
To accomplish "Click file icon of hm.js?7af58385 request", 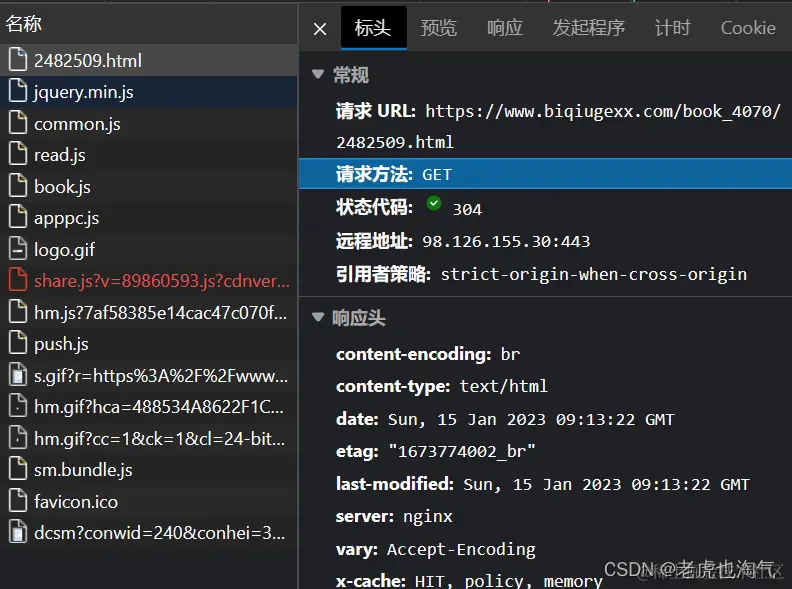I will point(18,312).
